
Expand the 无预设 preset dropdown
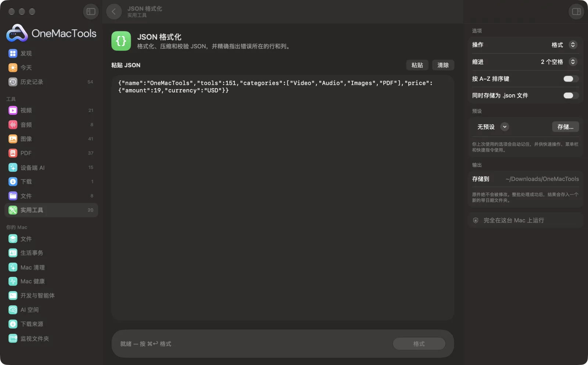(492, 127)
